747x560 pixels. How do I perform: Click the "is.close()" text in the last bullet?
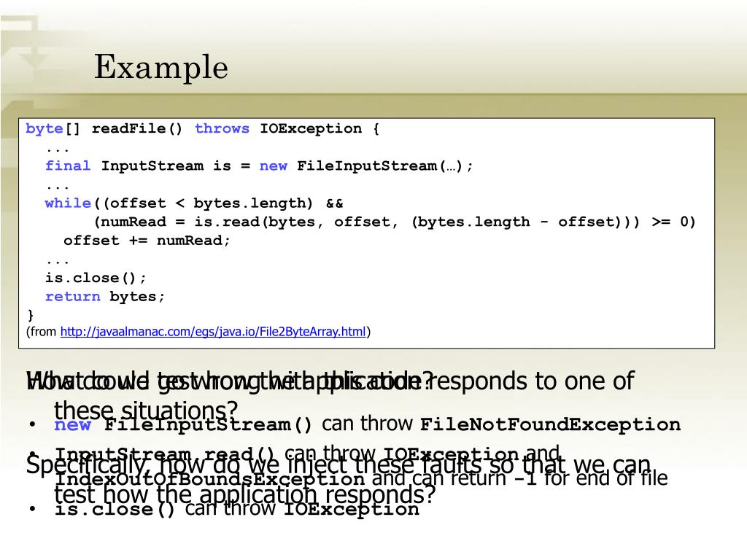(115, 509)
